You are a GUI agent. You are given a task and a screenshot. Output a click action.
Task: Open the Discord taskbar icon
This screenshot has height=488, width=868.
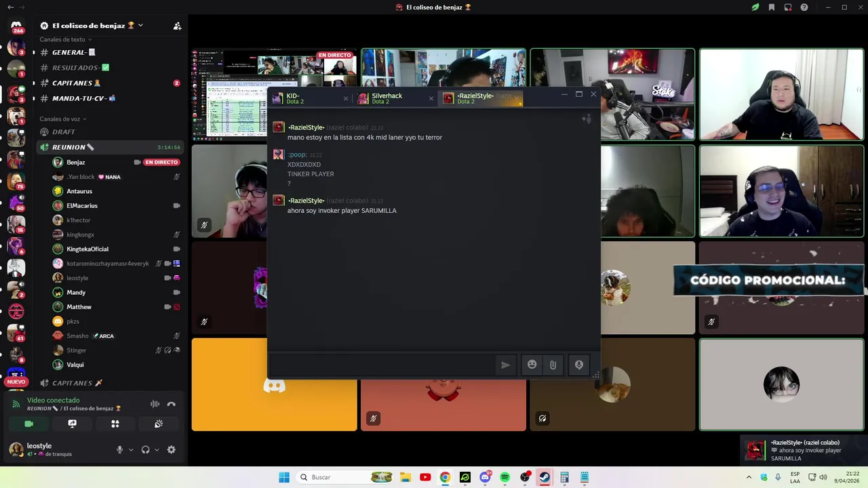click(485, 477)
